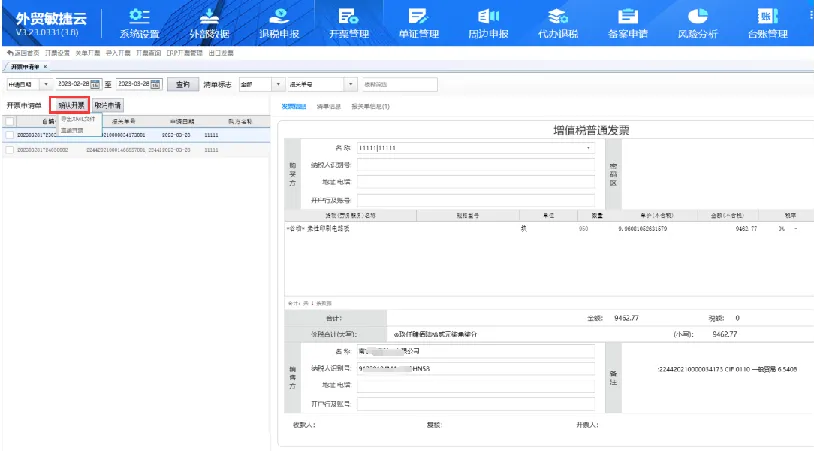
Task: Switch to the 报关单信息(1) tab
Action: coord(370,107)
